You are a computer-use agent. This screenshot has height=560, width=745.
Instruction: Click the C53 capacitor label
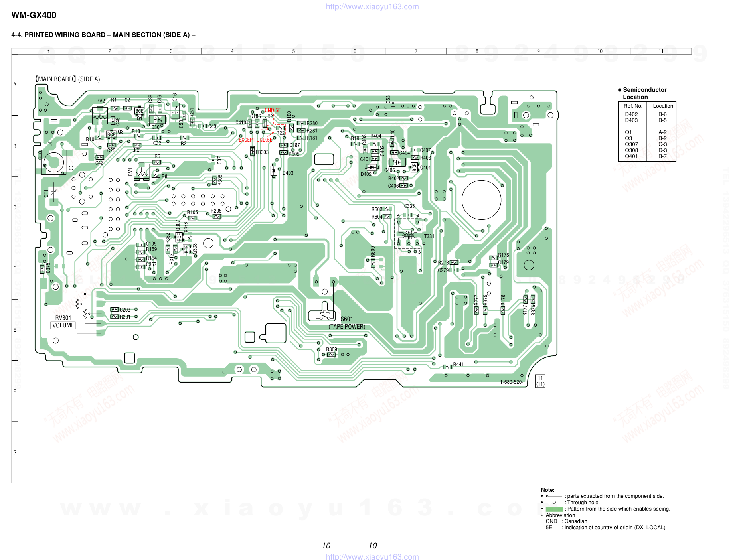[388, 99]
